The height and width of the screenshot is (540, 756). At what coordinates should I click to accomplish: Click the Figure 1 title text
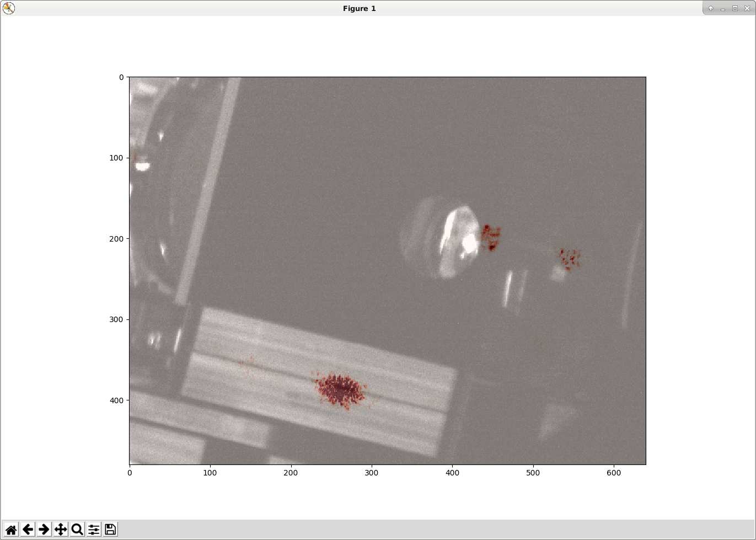(360, 8)
